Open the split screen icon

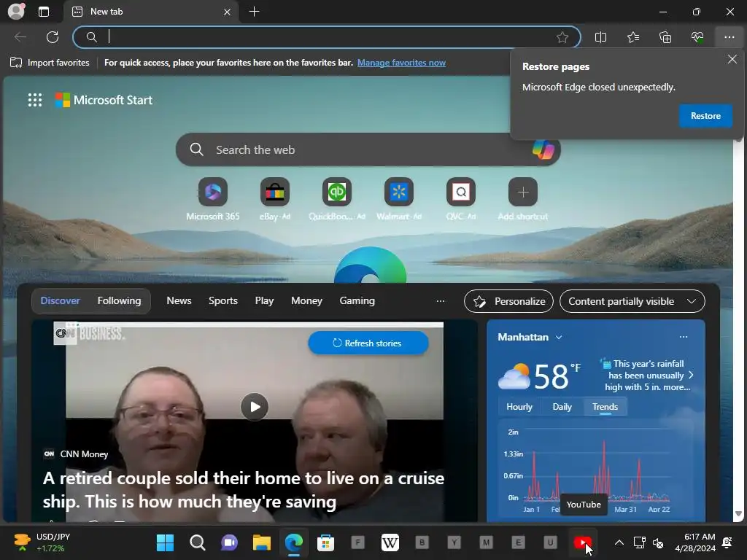coord(601,37)
